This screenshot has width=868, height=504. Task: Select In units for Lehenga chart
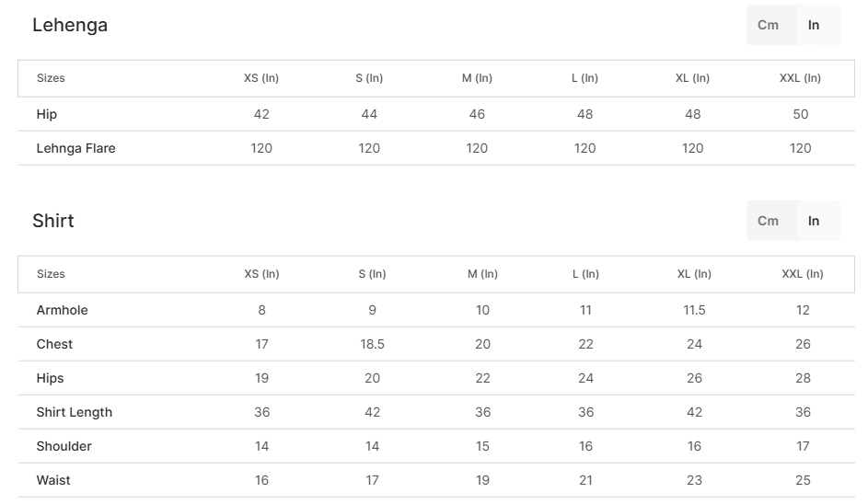tap(813, 25)
